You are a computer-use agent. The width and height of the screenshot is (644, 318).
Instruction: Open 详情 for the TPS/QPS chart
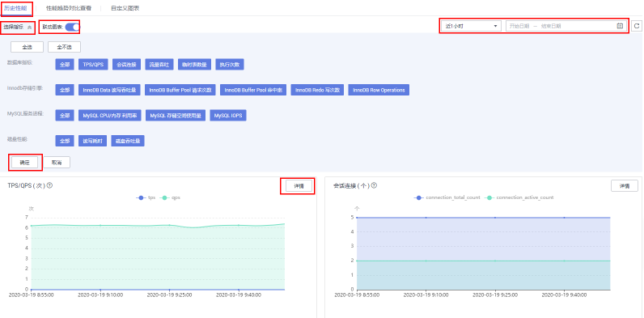[x=299, y=186]
